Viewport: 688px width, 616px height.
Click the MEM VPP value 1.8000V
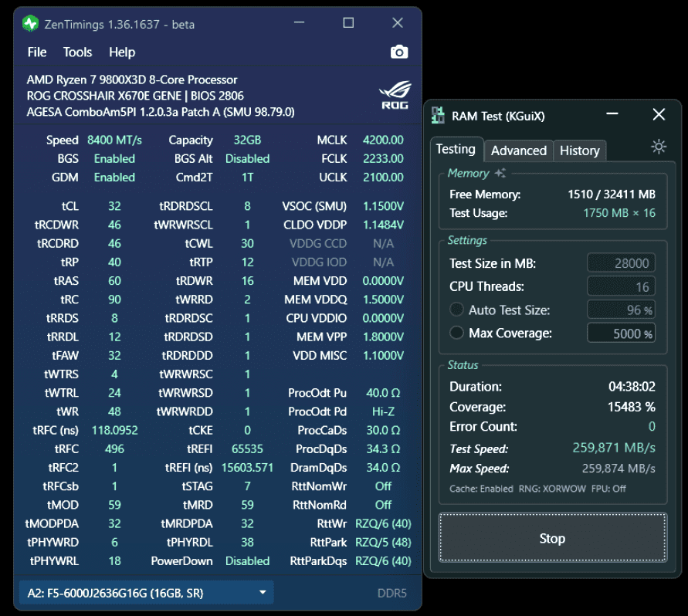click(x=383, y=337)
